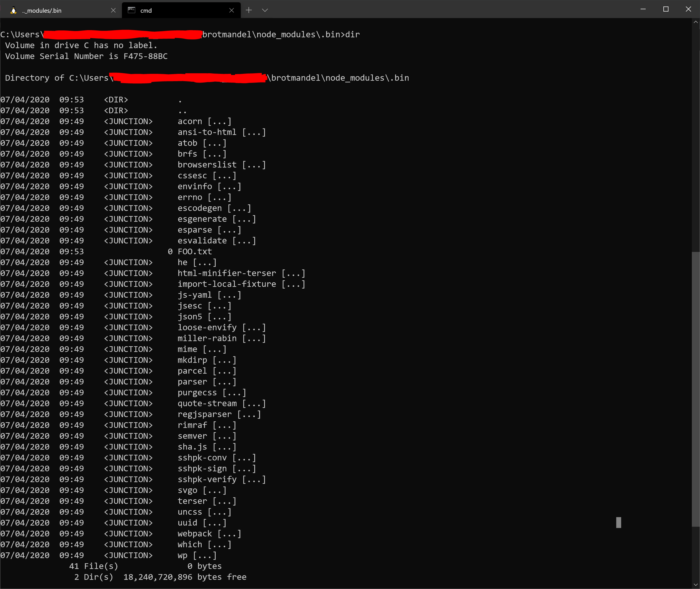Click the scrollbar up arrow
700x589 pixels.
pos(696,22)
